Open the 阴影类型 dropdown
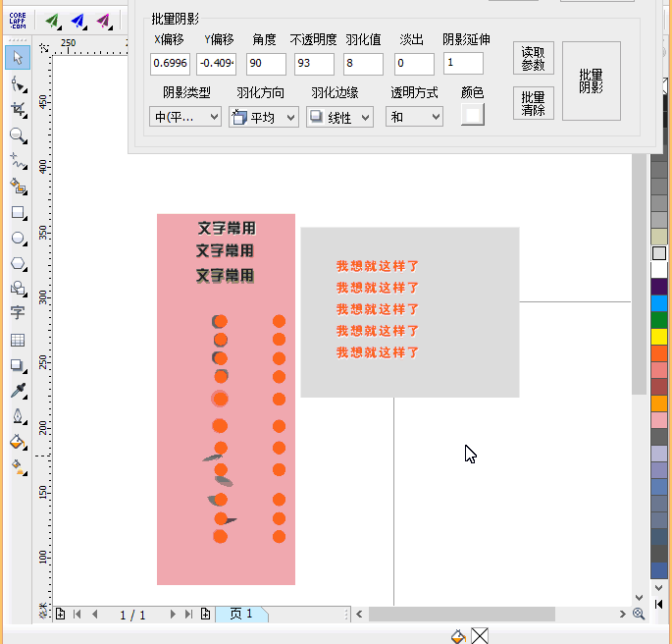Viewport: 672px width, 644px height. pos(185,117)
